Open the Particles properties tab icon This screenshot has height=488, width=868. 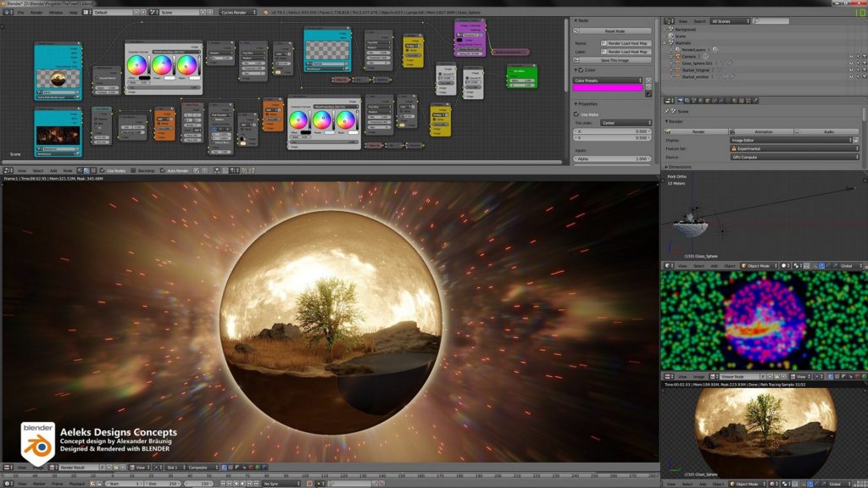[x=749, y=101]
